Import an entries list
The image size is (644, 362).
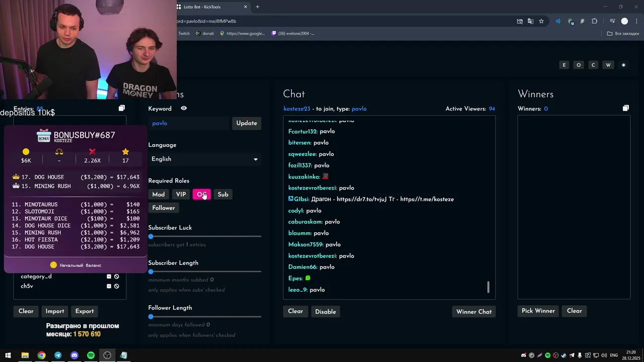click(55, 311)
